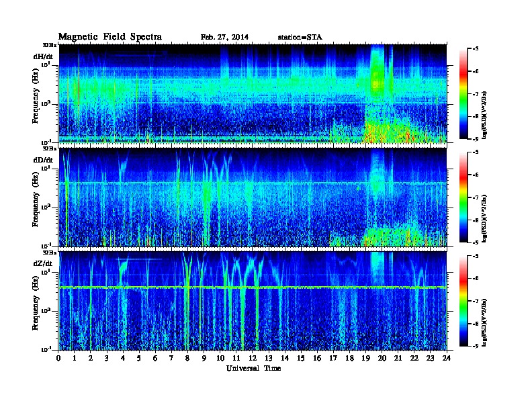Click the "station=STA" label
The height and width of the screenshot is (411, 532).
click(x=300, y=38)
